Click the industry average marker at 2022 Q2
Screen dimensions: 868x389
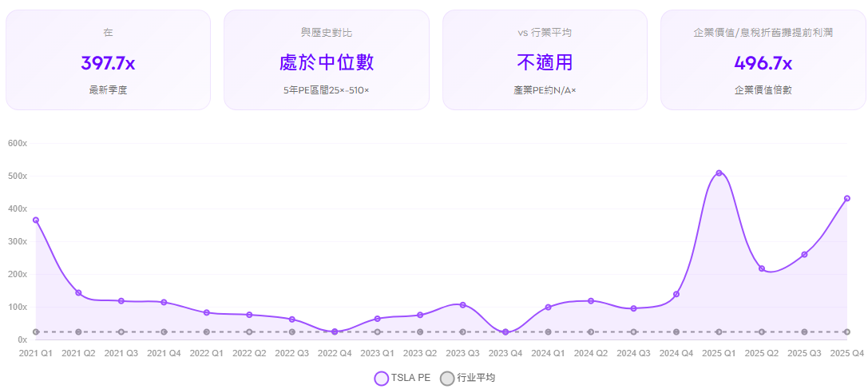pyautogui.click(x=249, y=332)
